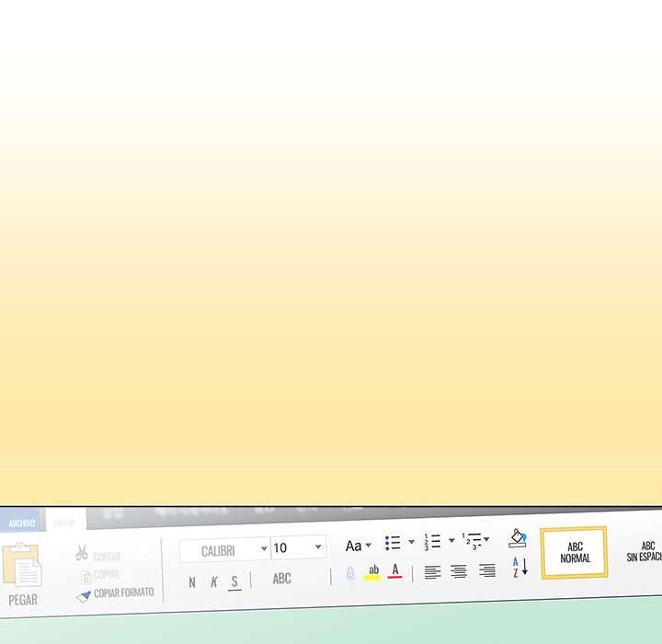
Task: Toggle underline with the S button
Action: (x=234, y=581)
